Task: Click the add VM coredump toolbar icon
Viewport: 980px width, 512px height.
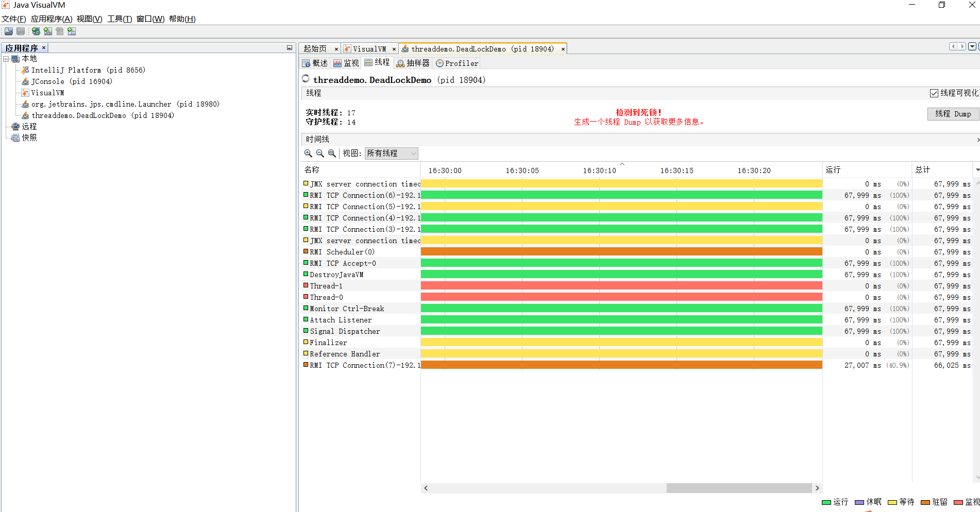Action: click(60, 31)
